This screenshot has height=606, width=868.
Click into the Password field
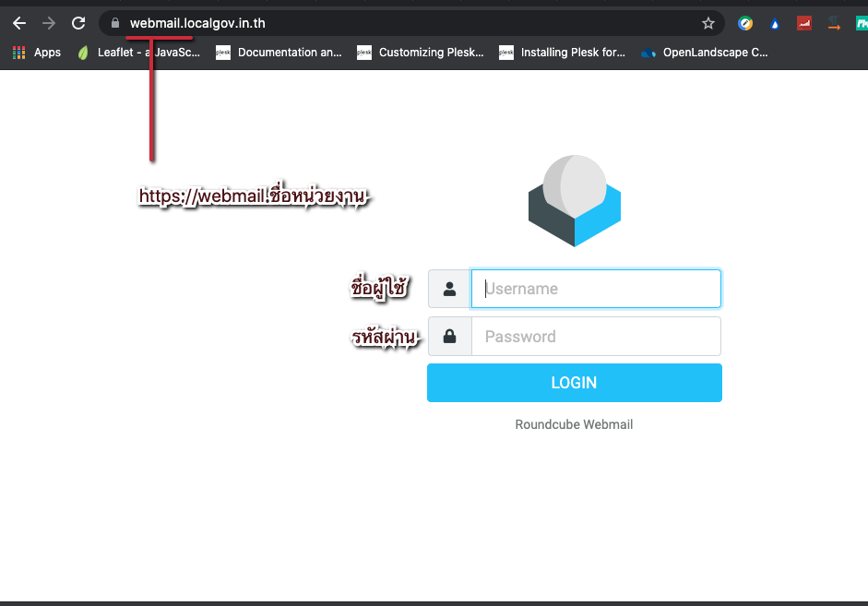pyautogui.click(x=596, y=337)
